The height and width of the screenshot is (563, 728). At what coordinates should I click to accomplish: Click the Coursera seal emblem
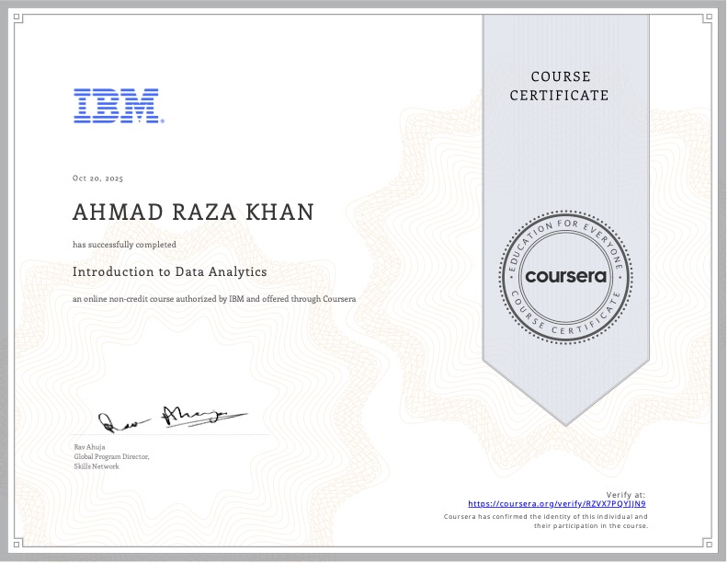point(565,277)
